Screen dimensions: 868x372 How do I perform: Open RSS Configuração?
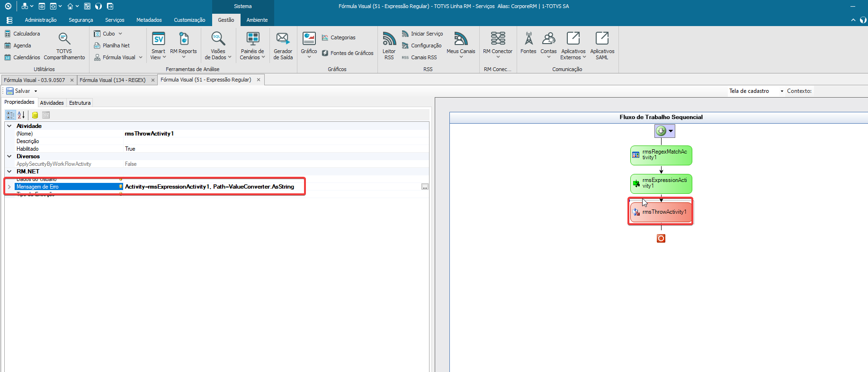pyautogui.click(x=421, y=45)
